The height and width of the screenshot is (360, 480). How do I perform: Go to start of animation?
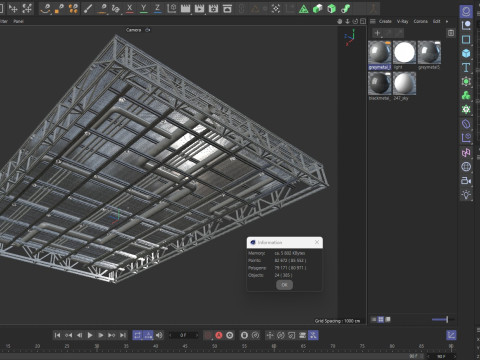pyautogui.click(x=57, y=335)
